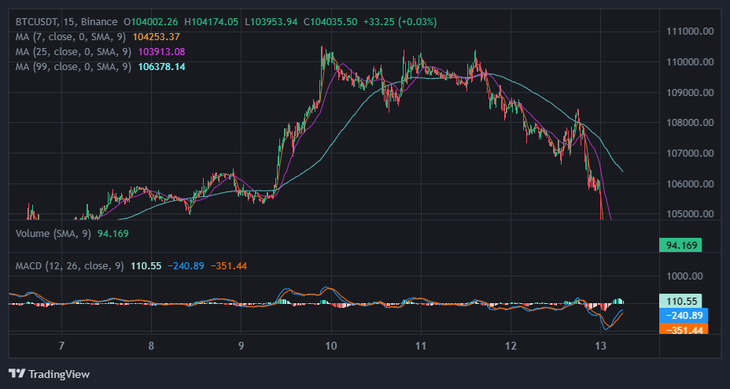Click the MA (25, close, 0, SMA, 9) legend

click(74, 52)
